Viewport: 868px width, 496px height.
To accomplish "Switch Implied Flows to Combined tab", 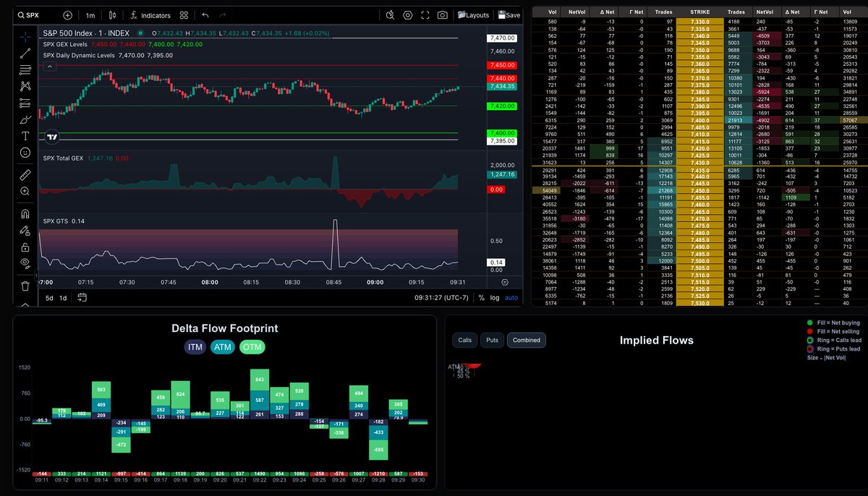I will (526, 340).
